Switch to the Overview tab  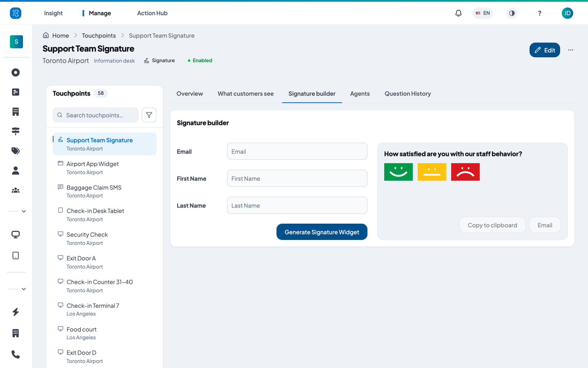coord(189,94)
